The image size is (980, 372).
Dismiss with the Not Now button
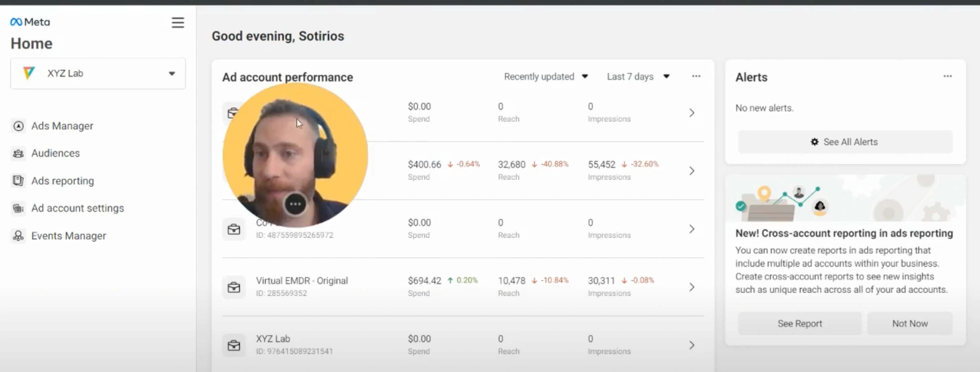tap(910, 323)
